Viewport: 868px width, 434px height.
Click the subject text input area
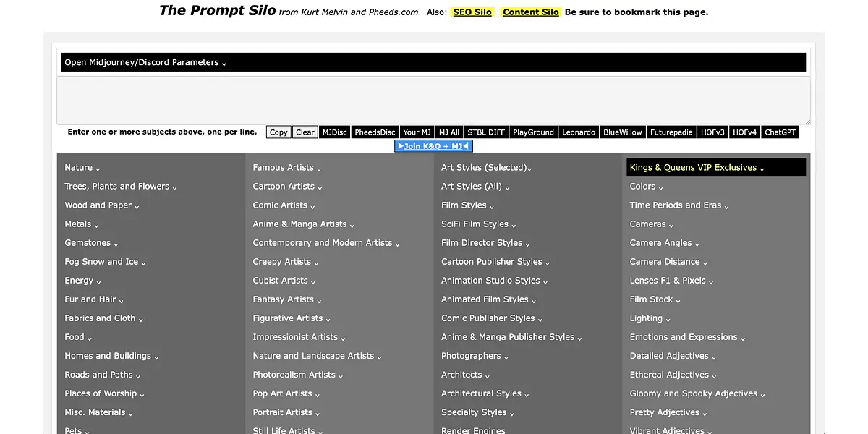433,101
